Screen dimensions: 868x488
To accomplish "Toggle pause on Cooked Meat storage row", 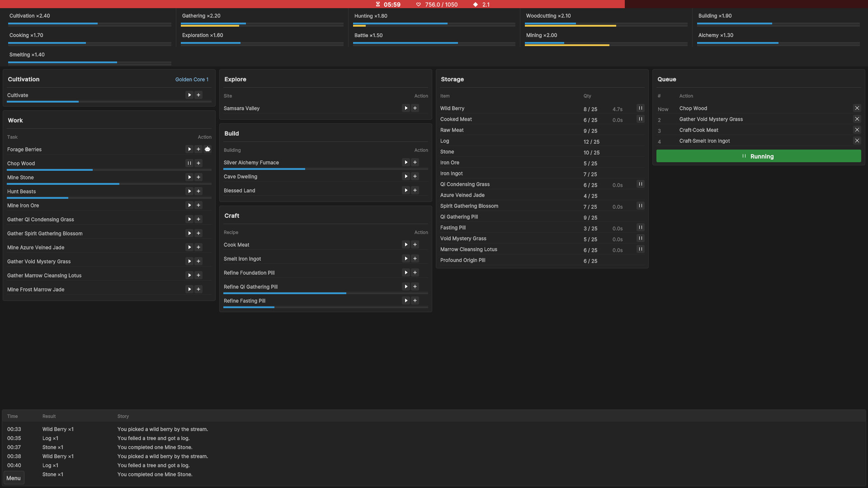I will pos(641,119).
